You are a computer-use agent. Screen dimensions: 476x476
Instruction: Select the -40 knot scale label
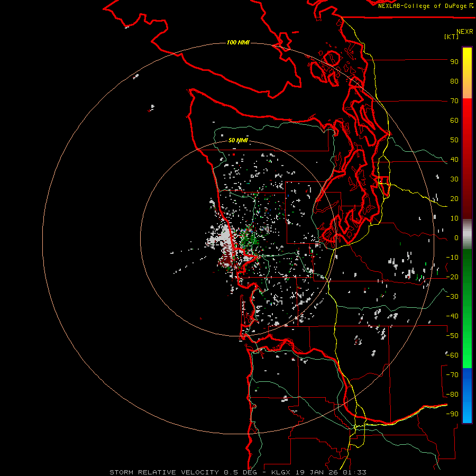pos(452,316)
